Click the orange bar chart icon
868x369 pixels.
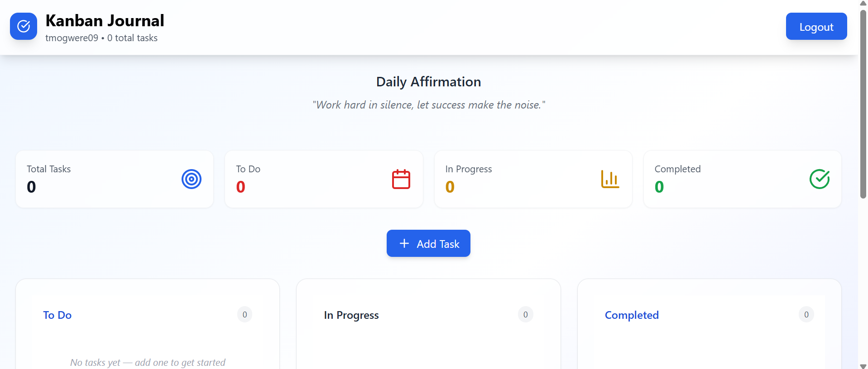pos(610,179)
